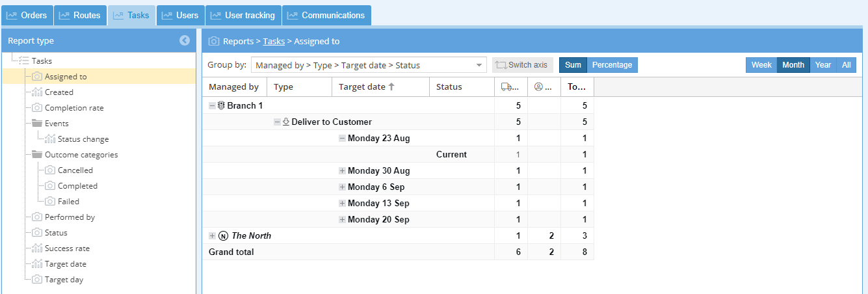Click the Deliver to Customer download icon

[x=286, y=122]
